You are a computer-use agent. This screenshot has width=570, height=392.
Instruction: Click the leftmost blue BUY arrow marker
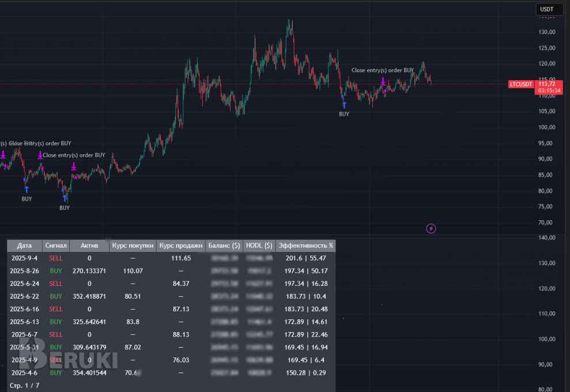tap(26, 189)
